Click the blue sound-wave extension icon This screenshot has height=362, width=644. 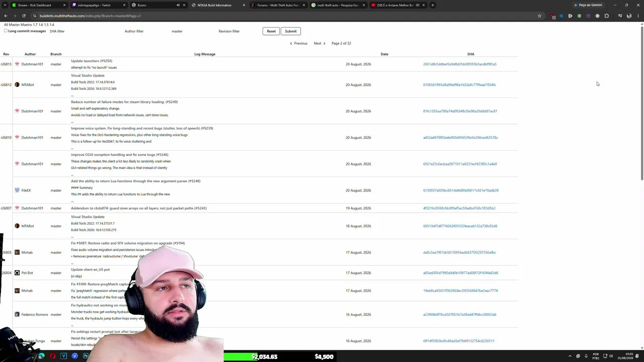click(x=561, y=16)
